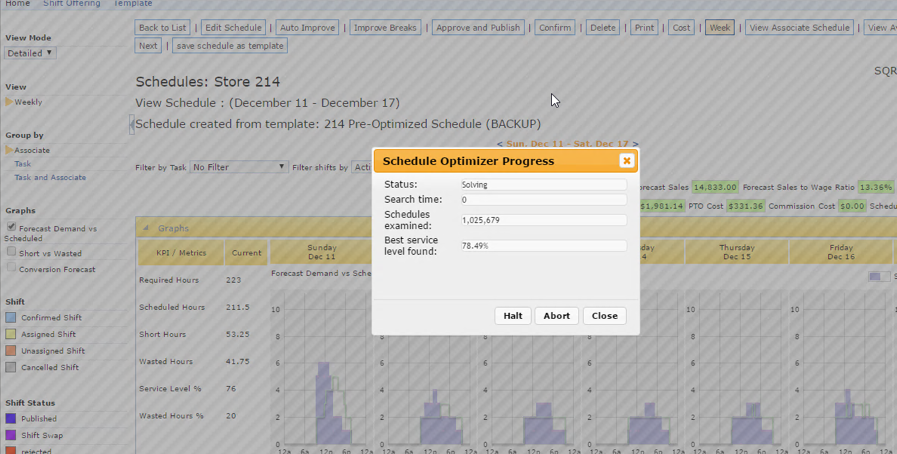Click the Scheduled Hours value 211.5
897x454 pixels.
pyautogui.click(x=238, y=307)
